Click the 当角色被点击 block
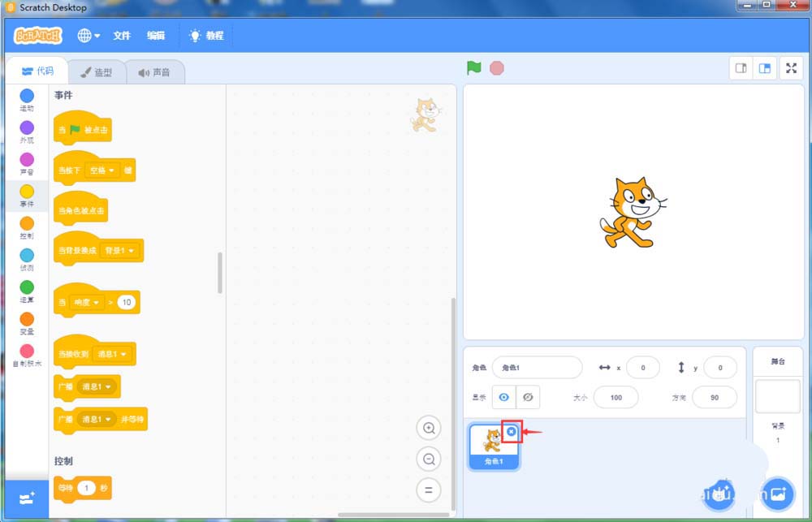Viewport: 812px width, 522px height. click(x=80, y=209)
